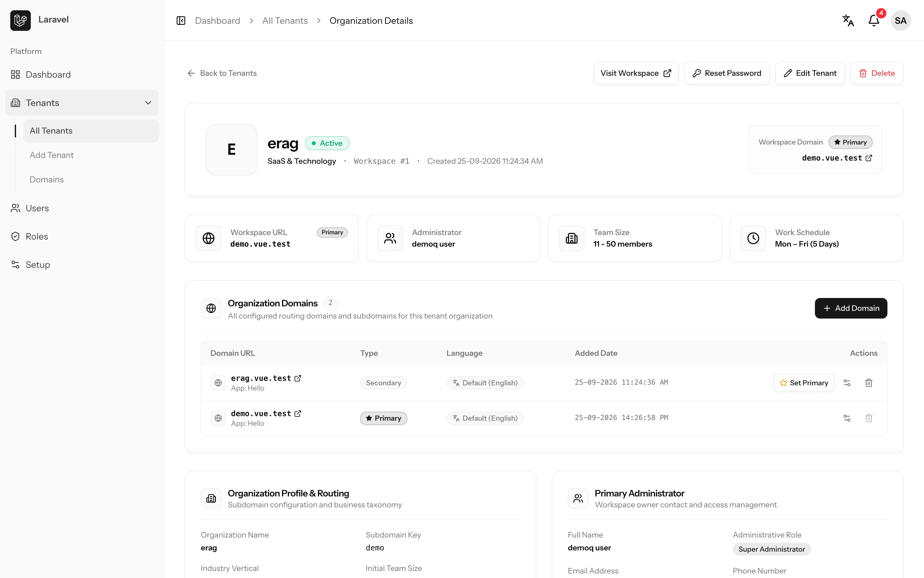Toggle the sidebar panel icon
Image resolution: width=924 pixels, height=578 pixels.
(181, 21)
